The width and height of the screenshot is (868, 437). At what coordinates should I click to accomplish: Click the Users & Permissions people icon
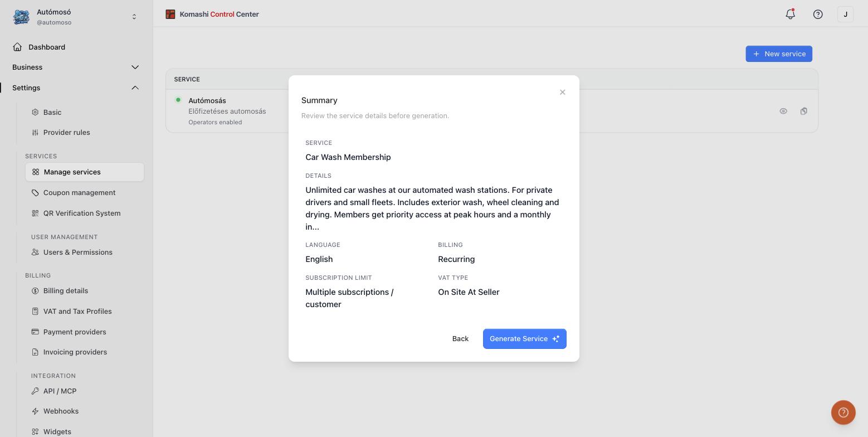pos(35,252)
